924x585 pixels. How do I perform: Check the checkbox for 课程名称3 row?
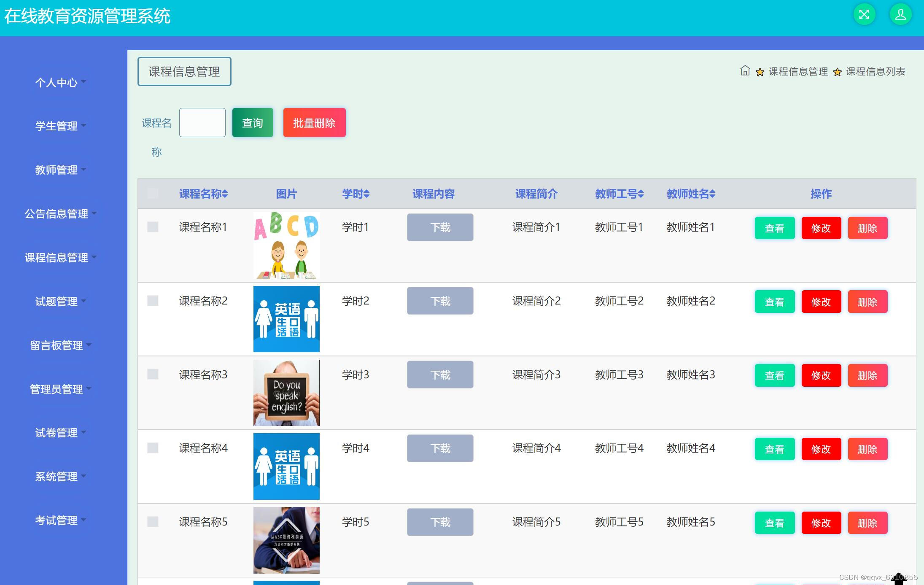click(x=153, y=374)
